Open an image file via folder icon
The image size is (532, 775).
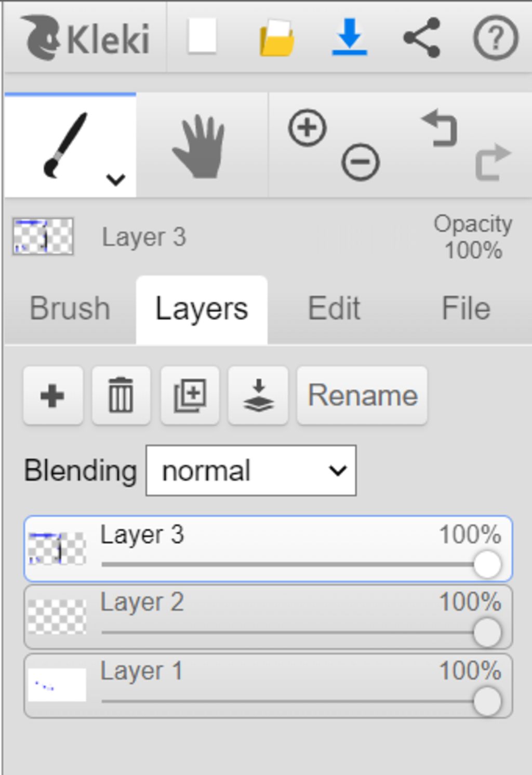tap(277, 37)
